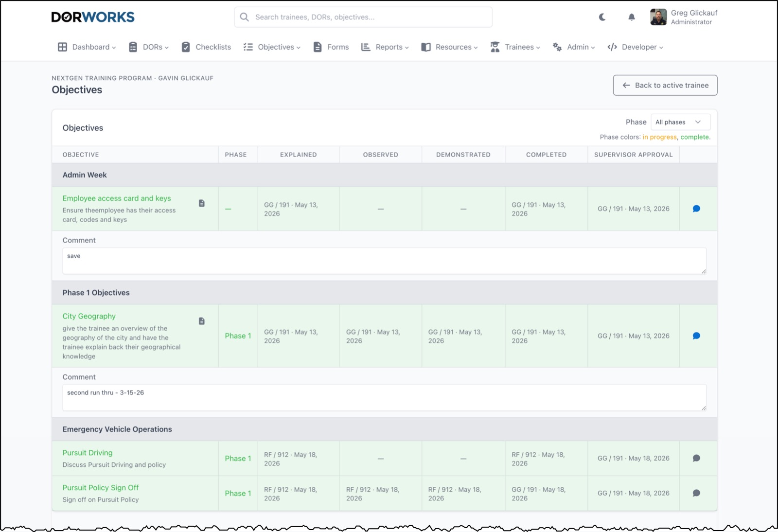Open the Checklists page

(206, 47)
